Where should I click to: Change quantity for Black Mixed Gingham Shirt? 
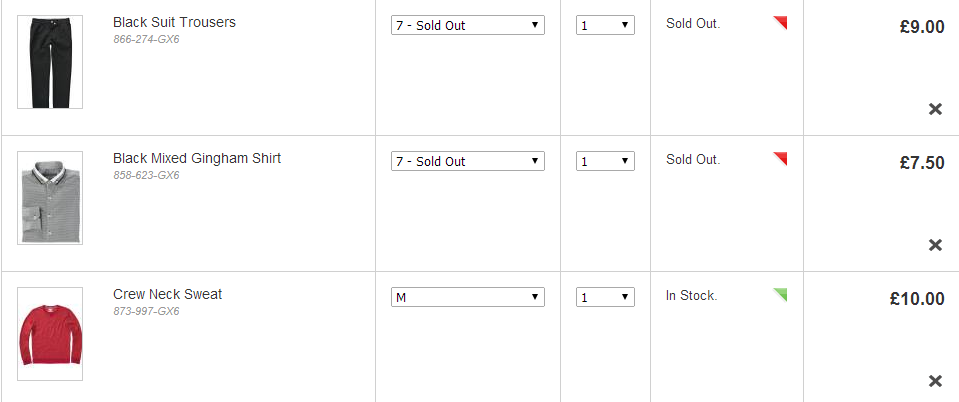coord(605,161)
